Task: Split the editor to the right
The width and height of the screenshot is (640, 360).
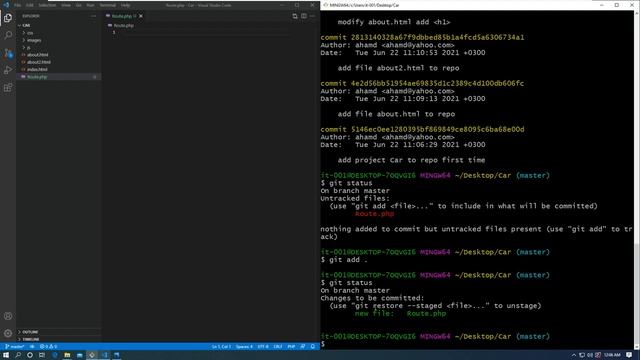Action: tap(304, 16)
